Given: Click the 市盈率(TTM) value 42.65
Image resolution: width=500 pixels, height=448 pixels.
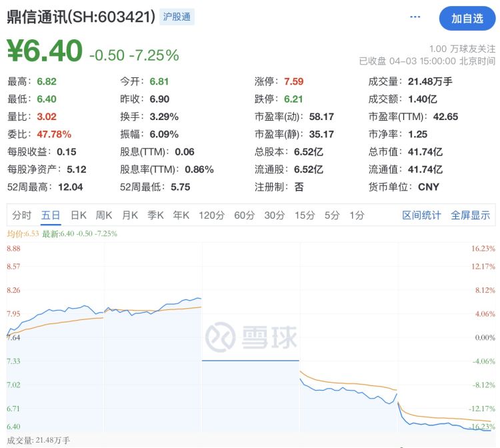Looking at the screenshot, I should point(445,117).
